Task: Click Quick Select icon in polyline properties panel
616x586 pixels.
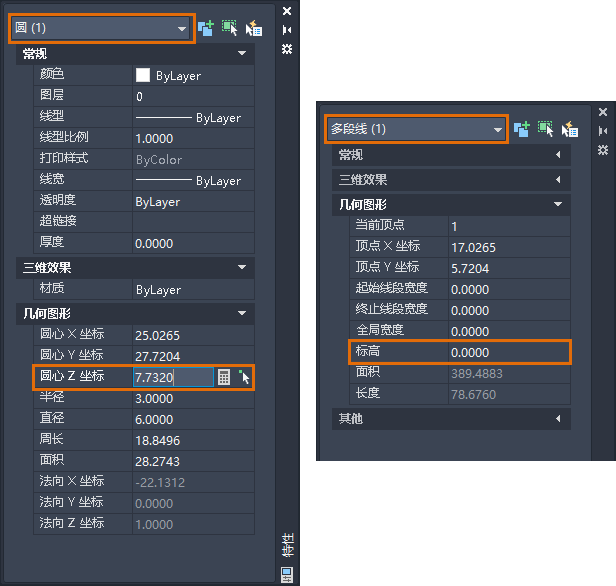Action: [570, 129]
